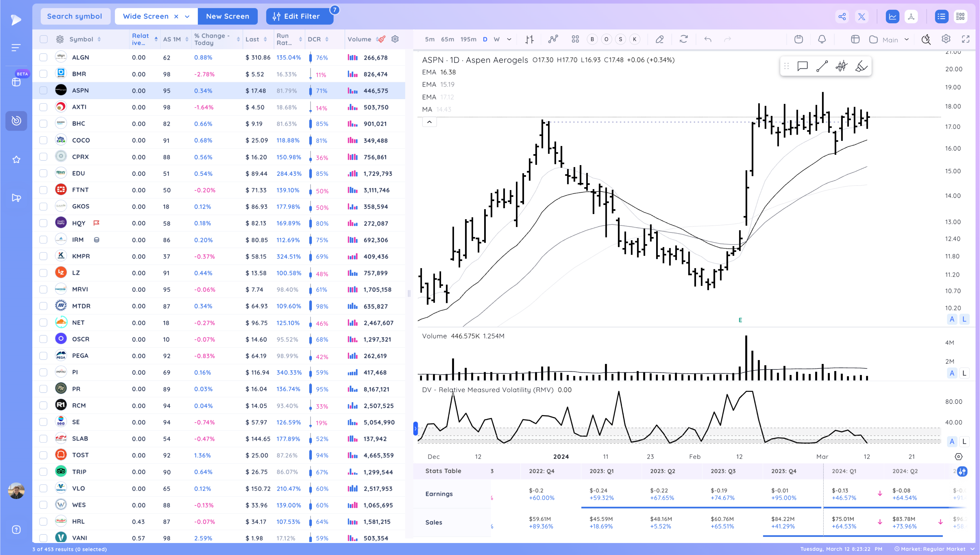Click the Edit Filter button
The width and height of the screenshot is (980, 555).
pyautogui.click(x=300, y=16)
